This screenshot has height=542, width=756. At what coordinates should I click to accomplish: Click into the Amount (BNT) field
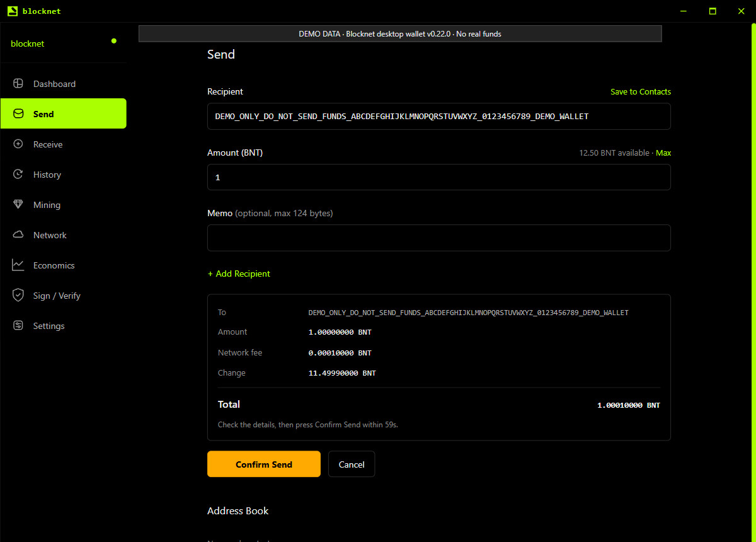click(x=439, y=177)
